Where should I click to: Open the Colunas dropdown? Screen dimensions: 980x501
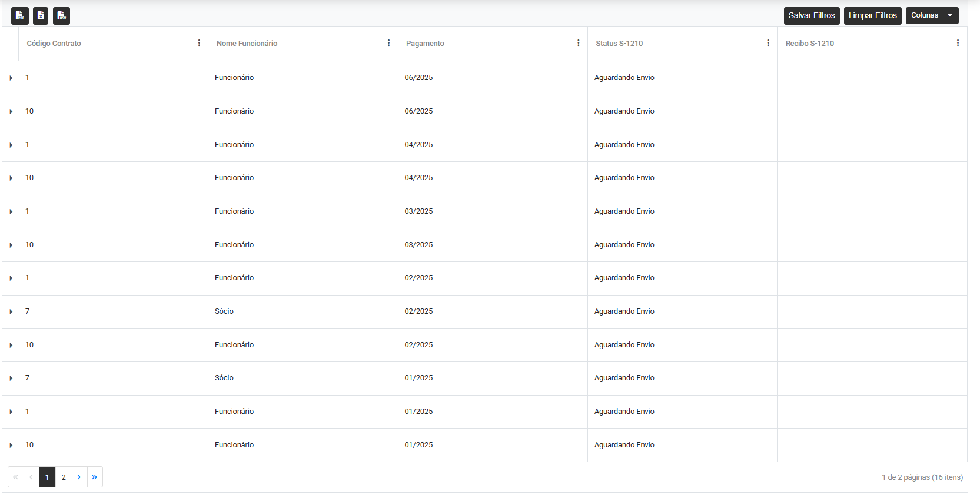(x=932, y=16)
